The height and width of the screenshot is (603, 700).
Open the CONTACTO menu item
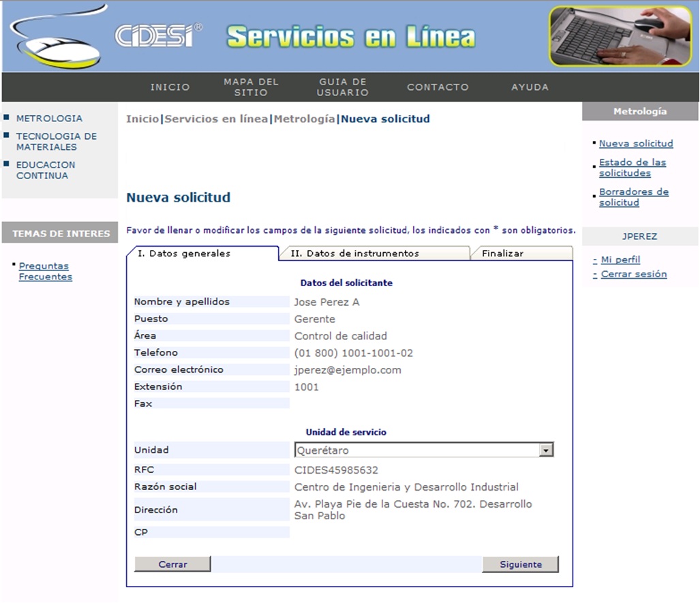pos(438,87)
